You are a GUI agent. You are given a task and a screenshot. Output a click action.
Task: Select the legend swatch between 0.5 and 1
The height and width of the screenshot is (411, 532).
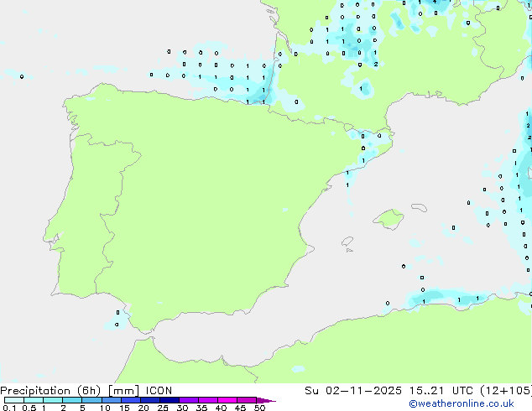point(34,400)
